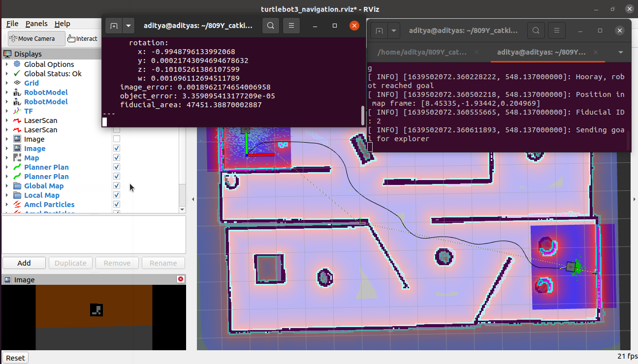This screenshot has width=638, height=364.
Task: Expand the Global Status: Ok row
Action: [6, 74]
